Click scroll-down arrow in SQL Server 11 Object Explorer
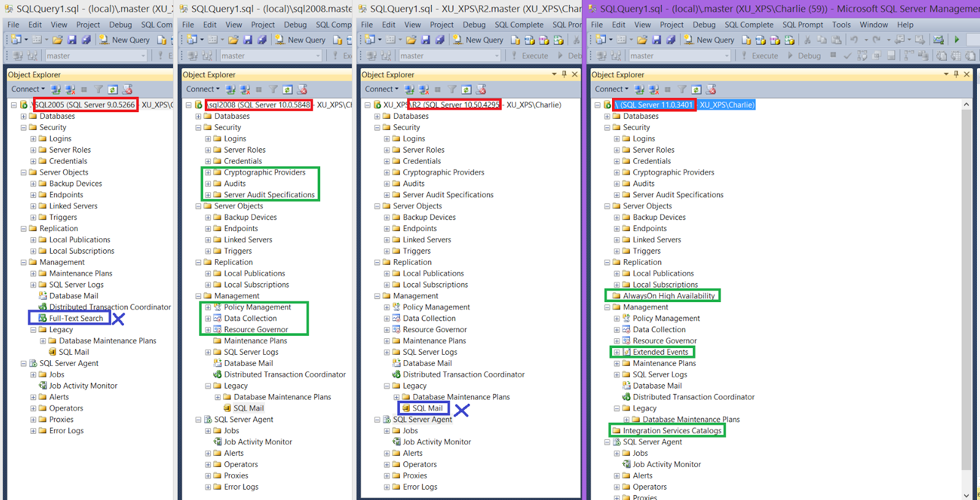980x500 pixels. pos(967,495)
